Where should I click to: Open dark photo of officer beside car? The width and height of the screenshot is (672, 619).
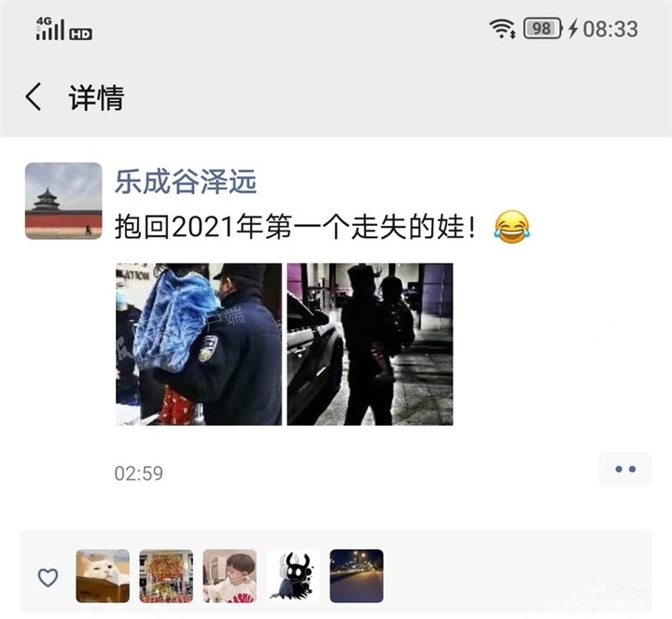click(x=370, y=345)
